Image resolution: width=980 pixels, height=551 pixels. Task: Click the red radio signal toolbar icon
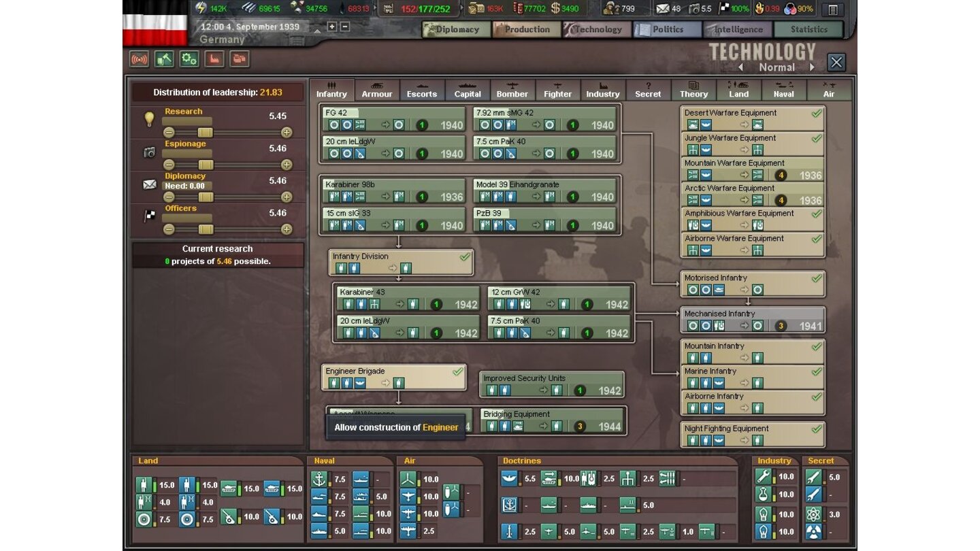(x=139, y=59)
